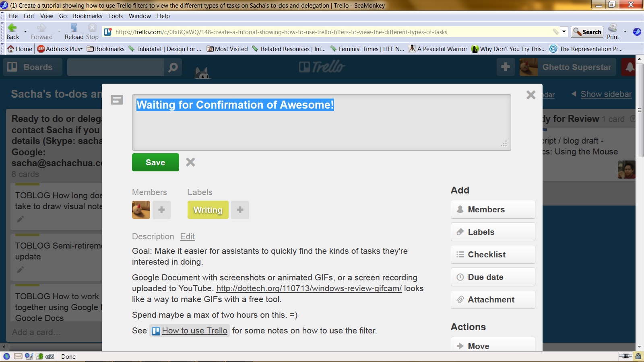Screen dimensions: 644x362
Task: Open the File menu
Action: (13, 16)
